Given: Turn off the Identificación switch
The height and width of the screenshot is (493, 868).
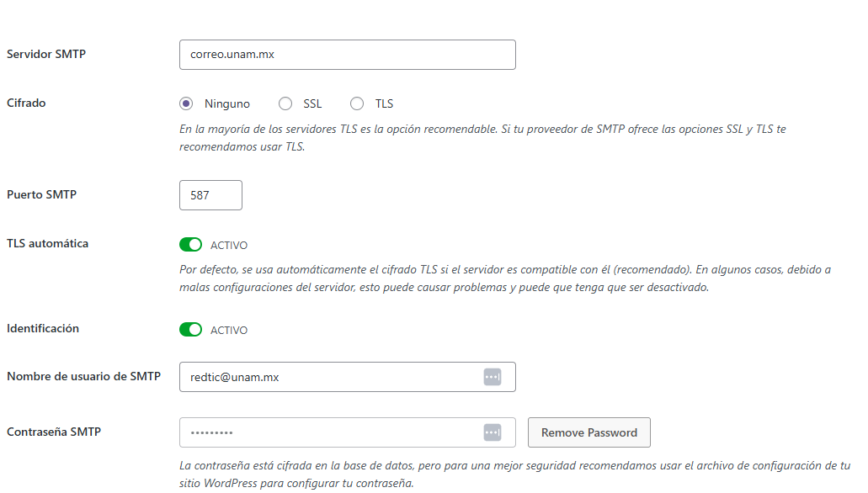Looking at the screenshot, I should coord(191,330).
